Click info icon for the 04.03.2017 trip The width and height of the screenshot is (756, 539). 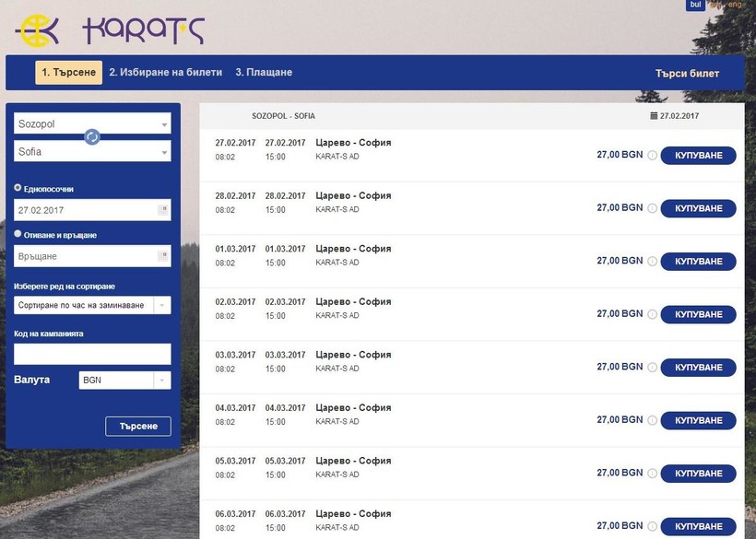point(652,420)
